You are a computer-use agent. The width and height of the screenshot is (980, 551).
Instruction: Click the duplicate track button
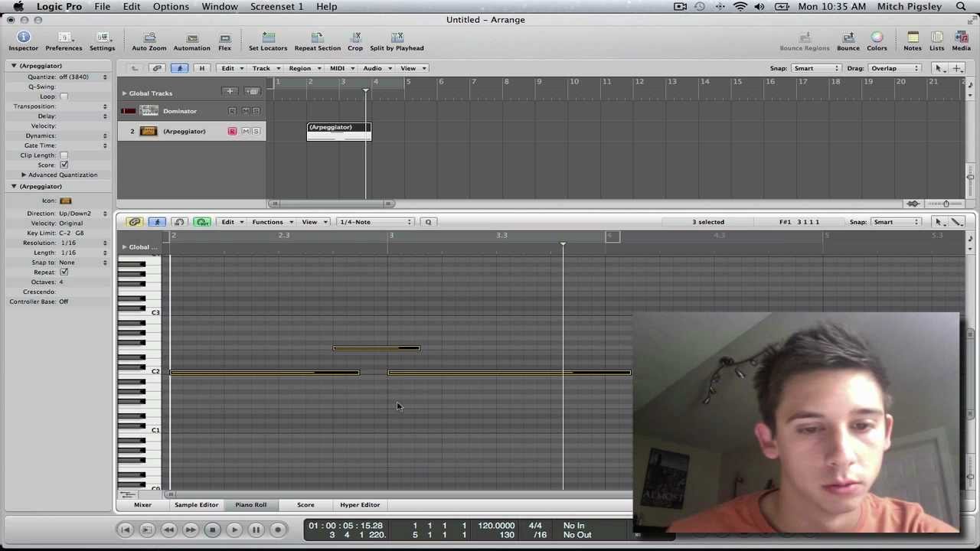(253, 92)
